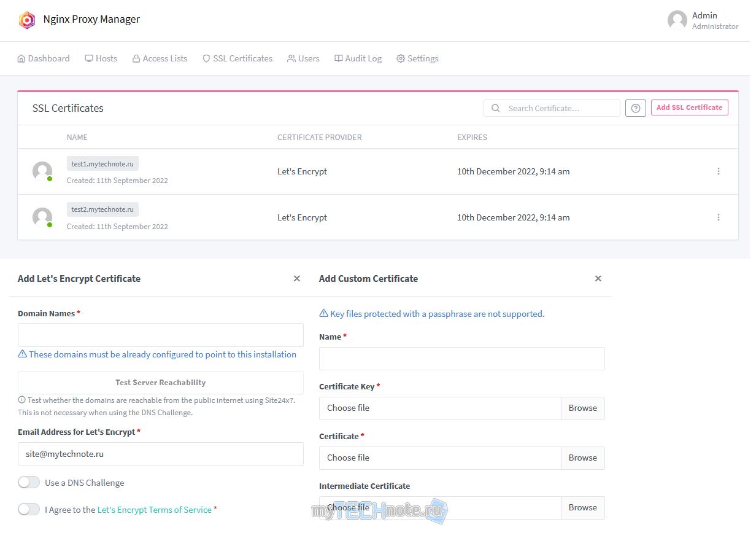Viewport: 756px width, 538px height.
Task: Open the help question mark button
Action: point(636,108)
